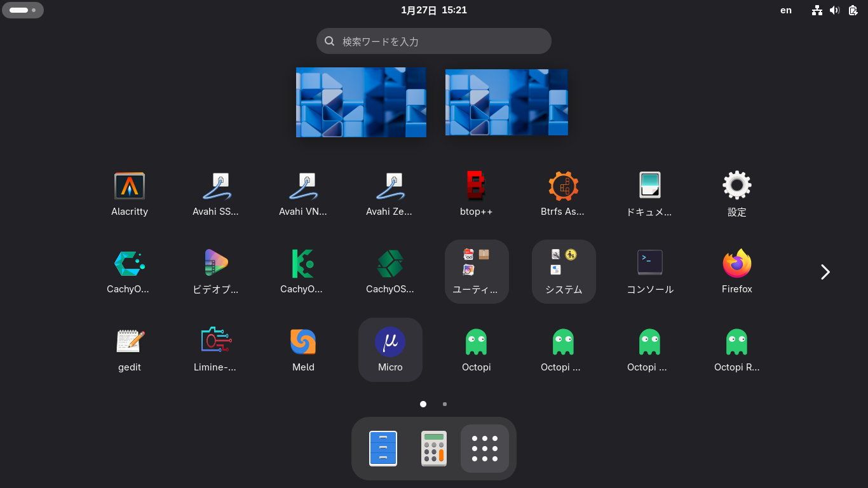Screen dimensions: 868x488
Task: Launch the Limine-... app
Action: pyautogui.click(x=216, y=350)
